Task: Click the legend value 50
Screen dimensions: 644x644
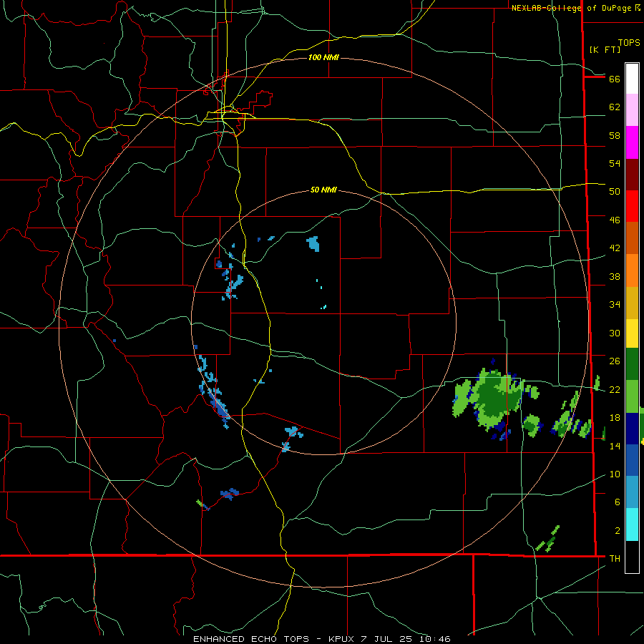Action: coord(615,191)
